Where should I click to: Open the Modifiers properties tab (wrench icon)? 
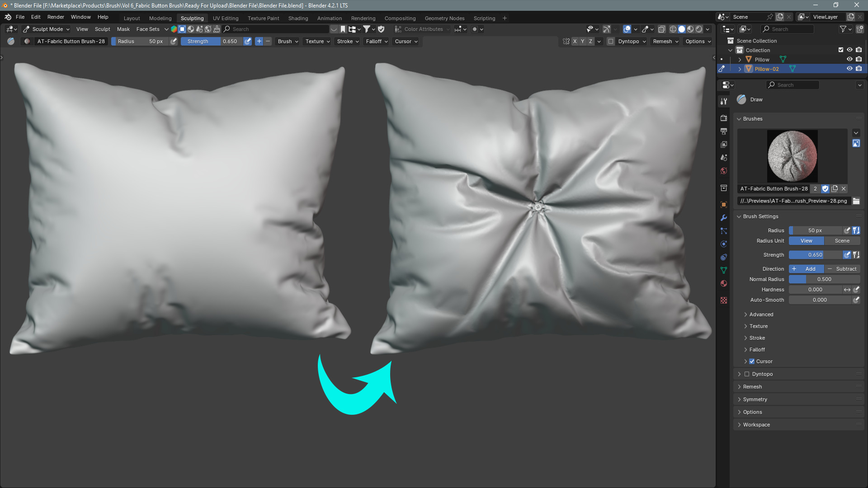724,218
